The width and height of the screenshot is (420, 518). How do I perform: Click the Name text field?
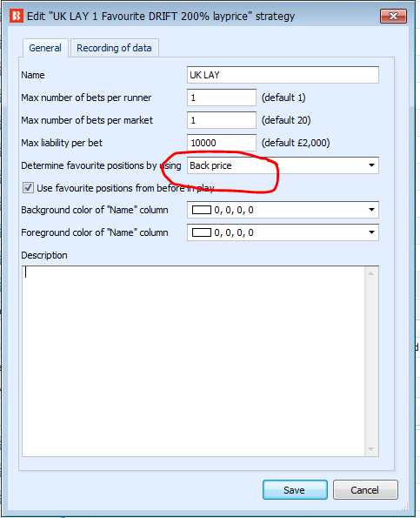[283, 75]
